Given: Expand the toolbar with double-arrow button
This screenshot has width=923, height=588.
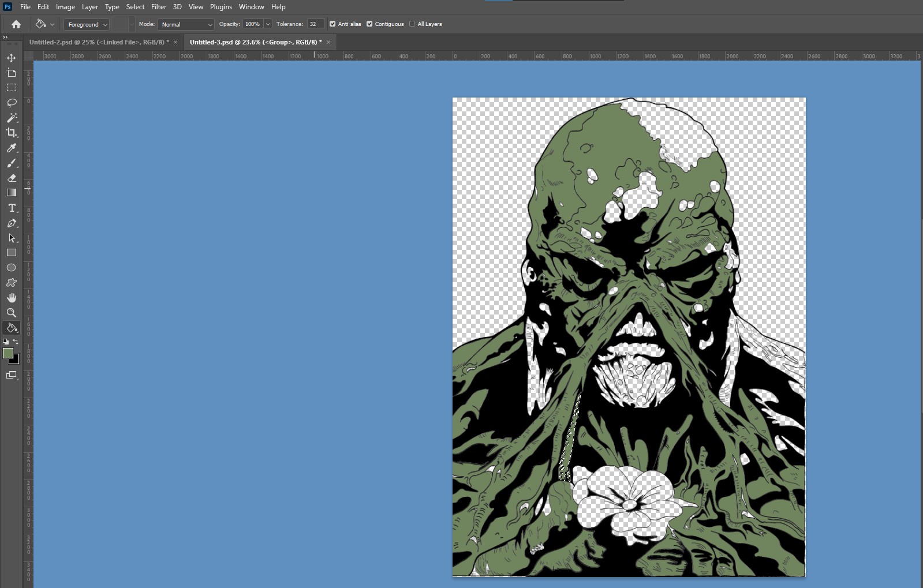Looking at the screenshot, I should tap(5, 38).
